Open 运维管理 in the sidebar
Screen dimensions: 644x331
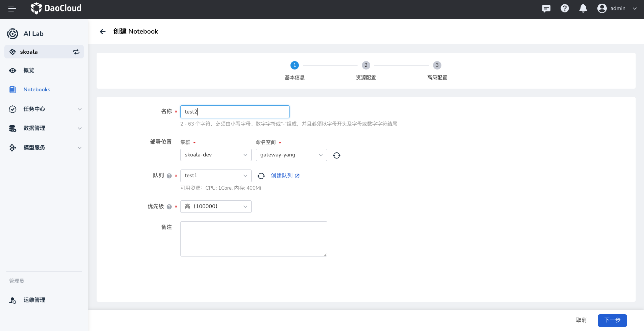pos(34,300)
